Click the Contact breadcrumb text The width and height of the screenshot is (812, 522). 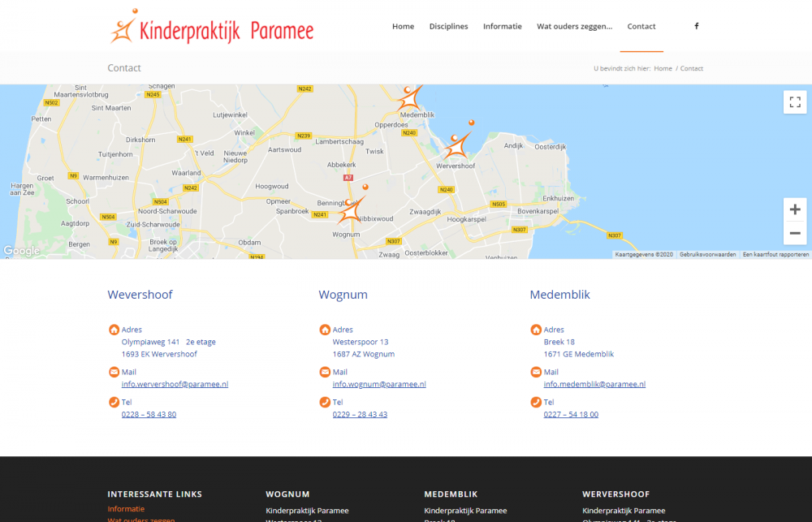click(691, 68)
